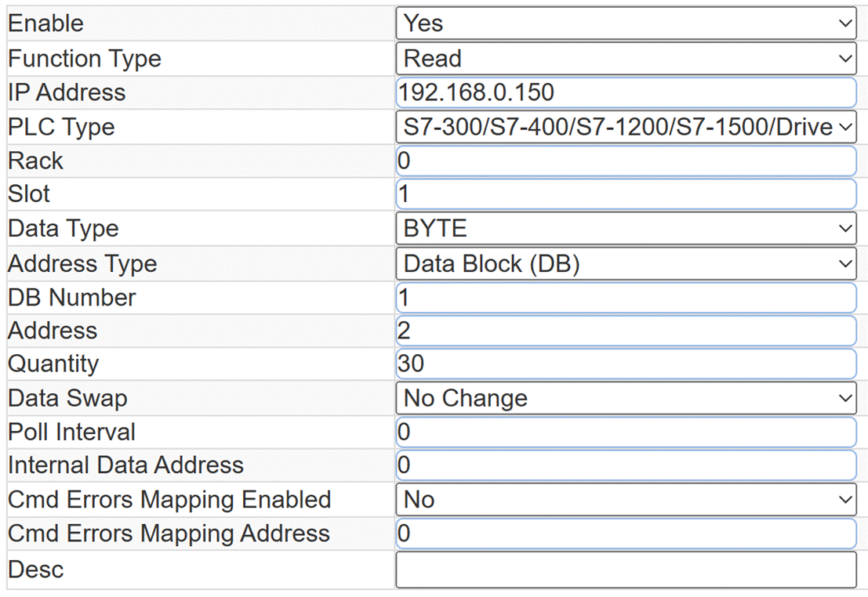Select the Cmd Errors Mapping Address field

[626, 534]
